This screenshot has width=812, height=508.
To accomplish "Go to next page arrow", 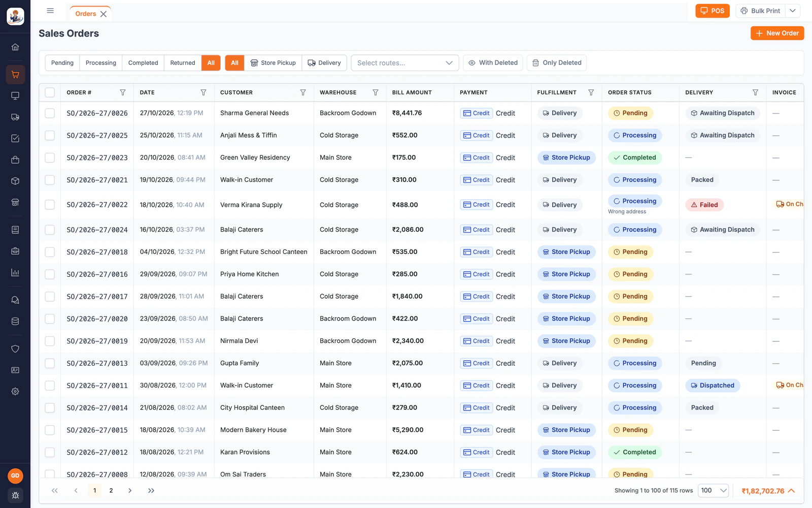I will tap(130, 491).
